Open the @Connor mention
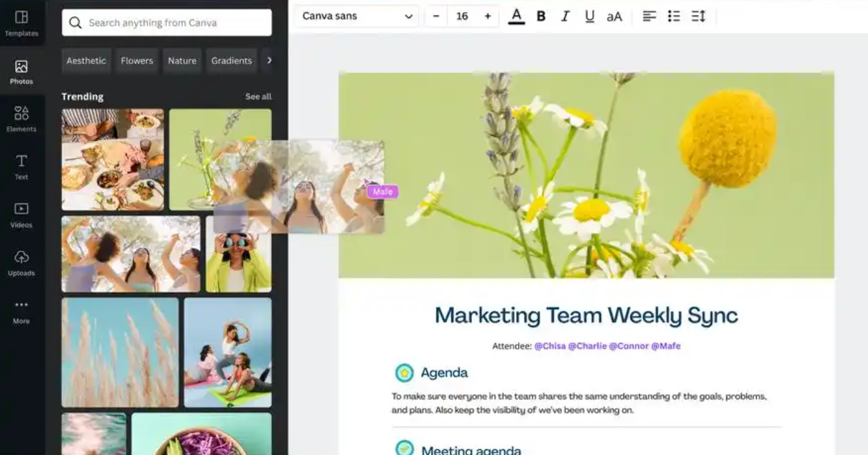This screenshot has width=868, height=455. click(629, 346)
